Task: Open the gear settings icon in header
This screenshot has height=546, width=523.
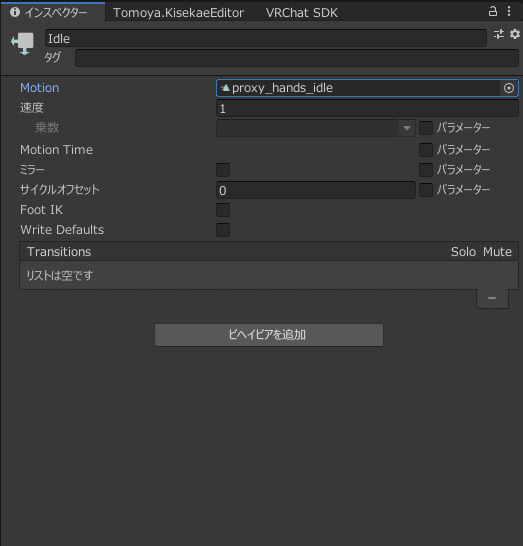Action: tap(515, 34)
